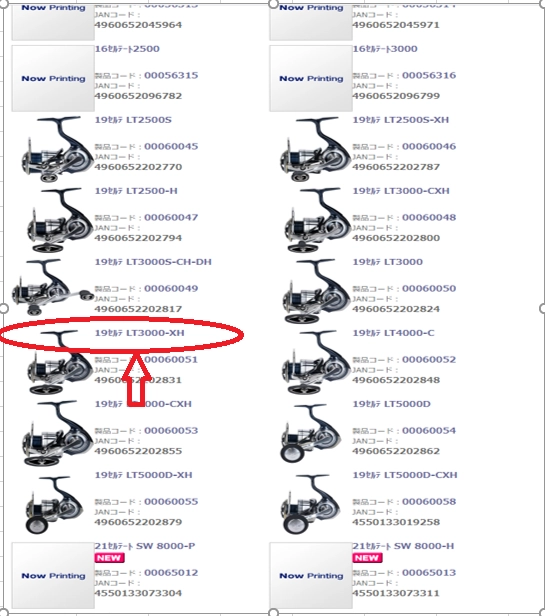Viewport: 545px width, 616px height.
Task: Open the 19 LT3000-CXH product title
Action: point(401,191)
